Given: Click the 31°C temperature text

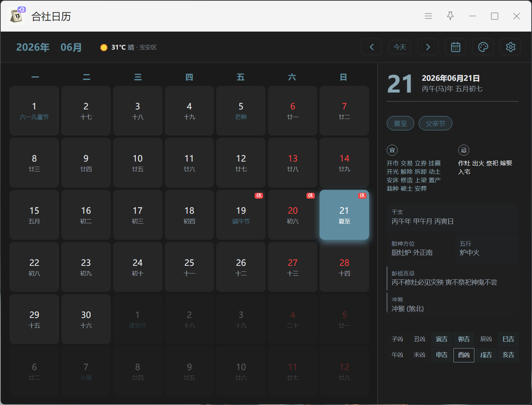Looking at the screenshot, I should pyautogui.click(x=119, y=47).
